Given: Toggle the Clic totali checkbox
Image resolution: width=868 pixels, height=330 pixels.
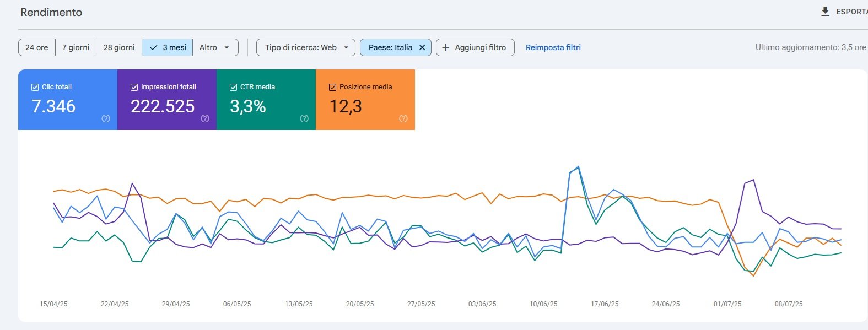Looking at the screenshot, I should pyautogui.click(x=35, y=87).
